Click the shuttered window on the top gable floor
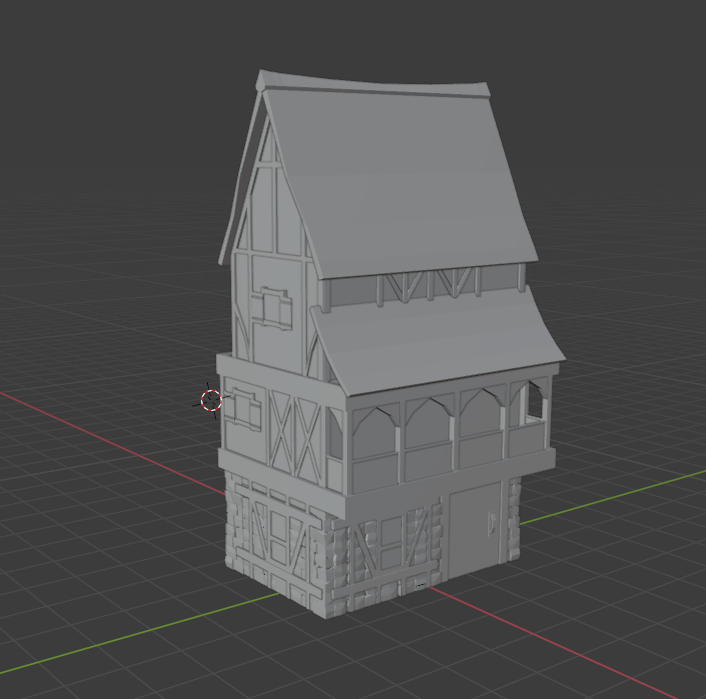Screen dimensions: 706x699 (272, 308)
